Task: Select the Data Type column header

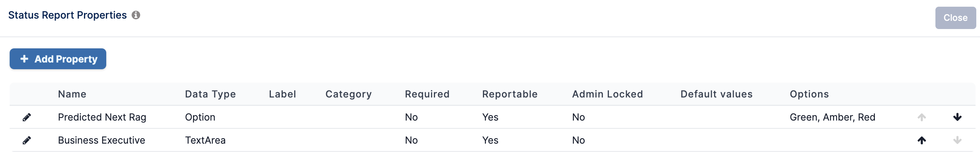Action: (x=210, y=94)
